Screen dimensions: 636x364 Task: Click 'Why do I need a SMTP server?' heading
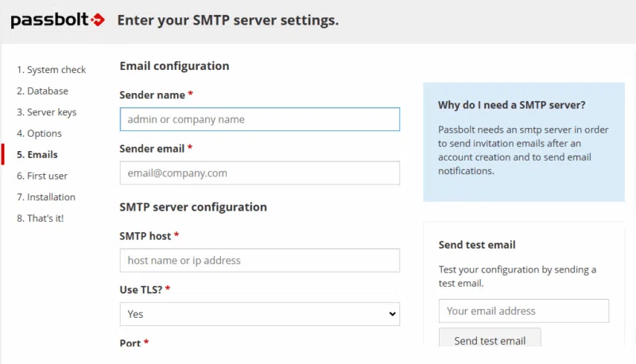click(x=512, y=105)
